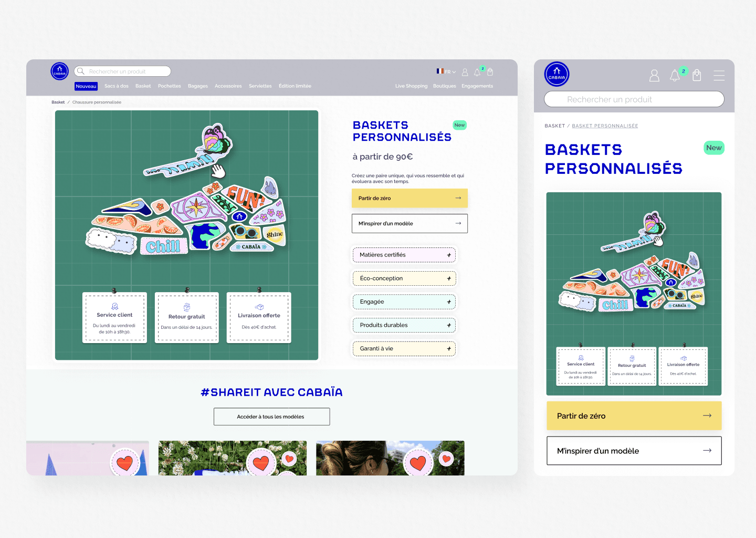Expand the Éco-conception accordion

point(404,278)
